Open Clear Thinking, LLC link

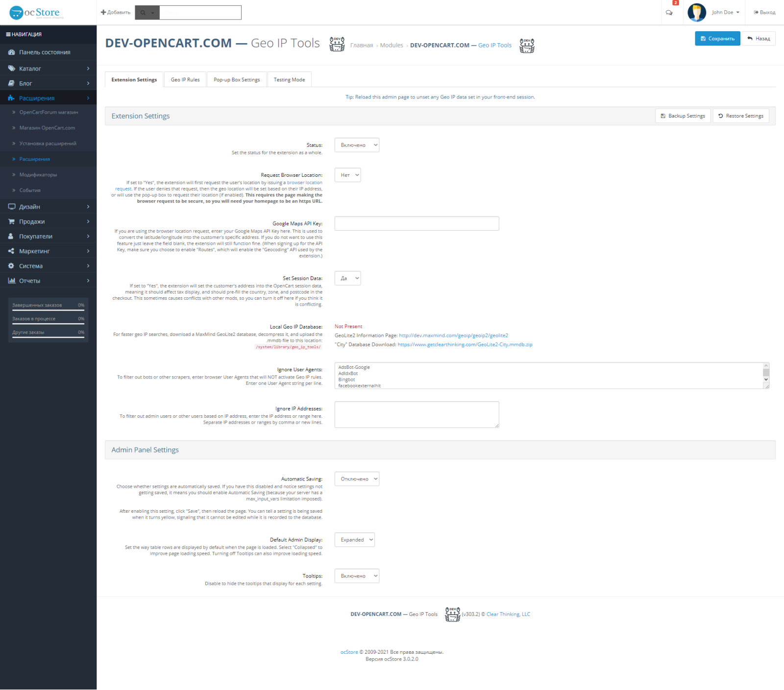pyautogui.click(x=508, y=614)
